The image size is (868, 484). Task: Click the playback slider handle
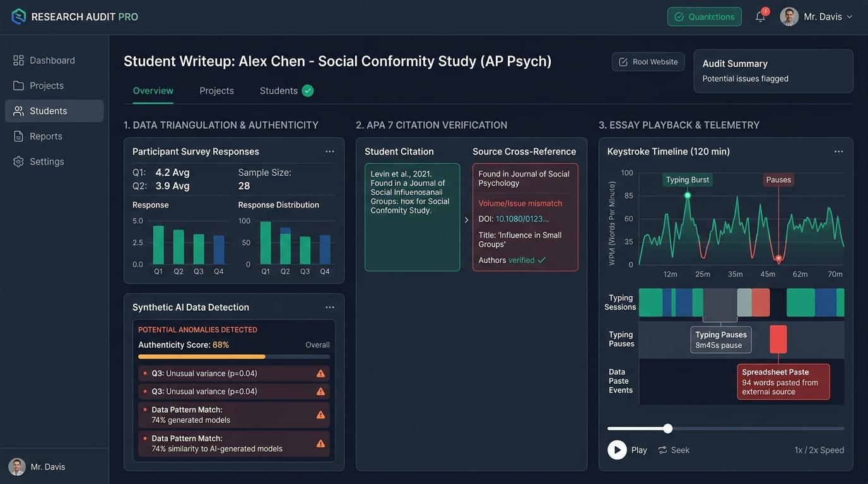pos(668,429)
